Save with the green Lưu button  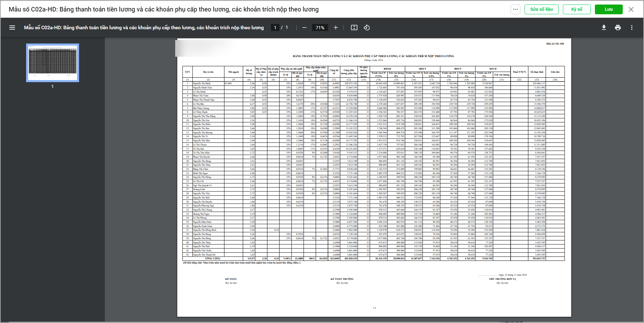pos(609,9)
